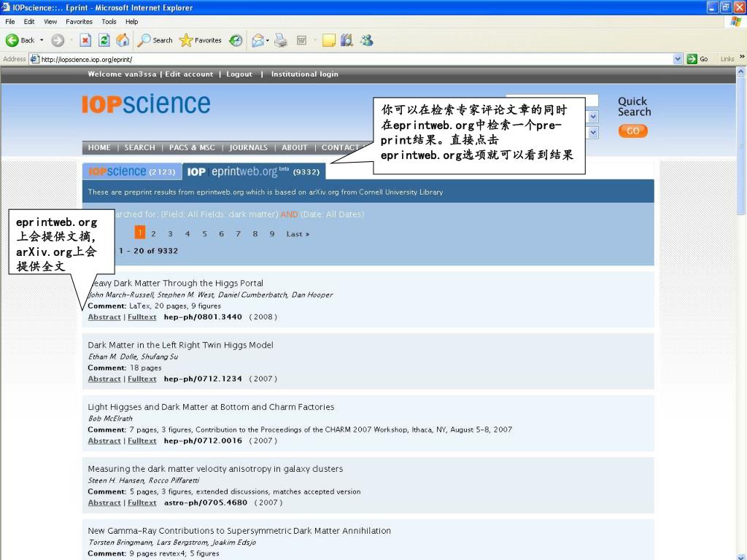
Task: Click the page icon in the address bar
Action: 34,59
